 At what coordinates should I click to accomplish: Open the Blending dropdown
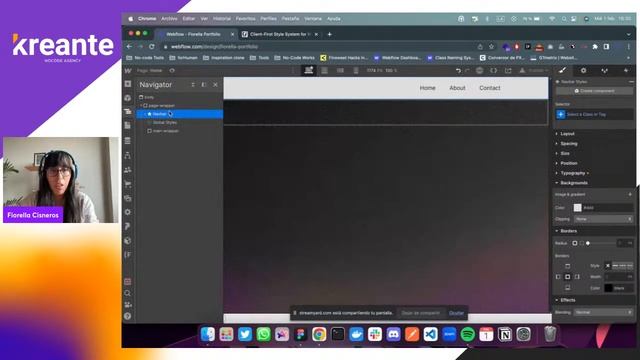coord(604,312)
